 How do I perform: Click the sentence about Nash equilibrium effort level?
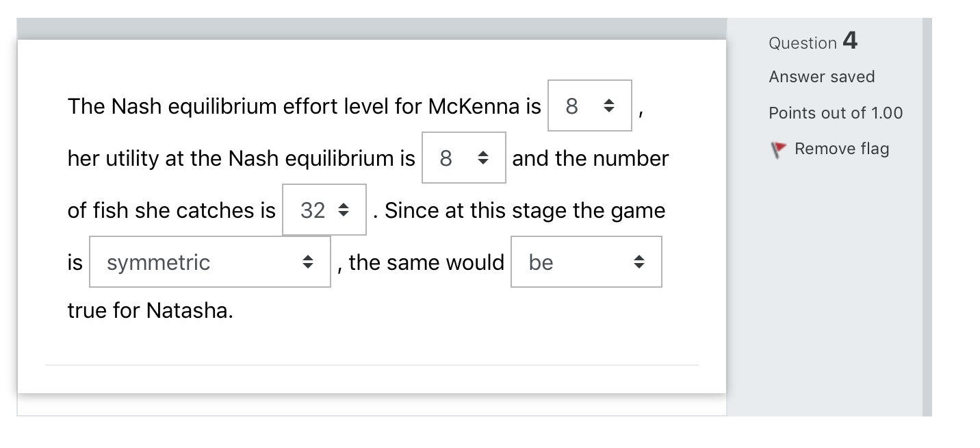point(304,107)
